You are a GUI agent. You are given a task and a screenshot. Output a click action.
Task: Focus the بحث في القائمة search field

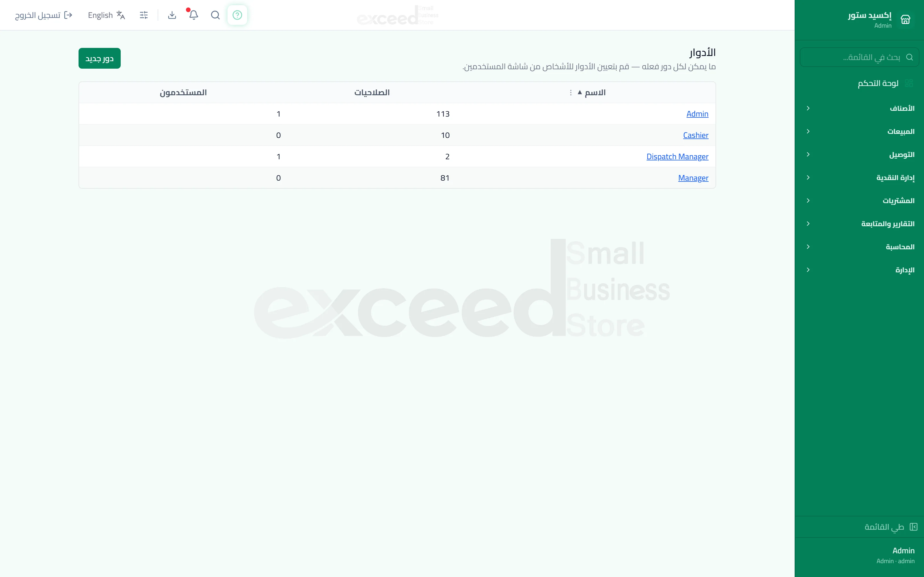859,57
